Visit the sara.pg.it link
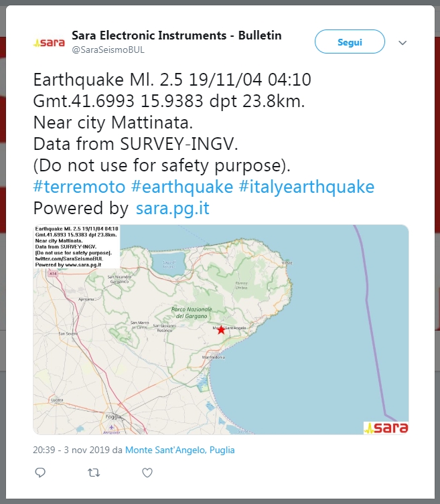Image resolution: width=440 pixels, height=504 pixels. click(172, 208)
